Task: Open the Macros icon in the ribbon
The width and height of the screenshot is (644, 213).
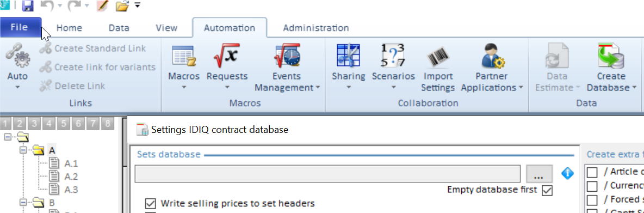Action: (x=184, y=56)
